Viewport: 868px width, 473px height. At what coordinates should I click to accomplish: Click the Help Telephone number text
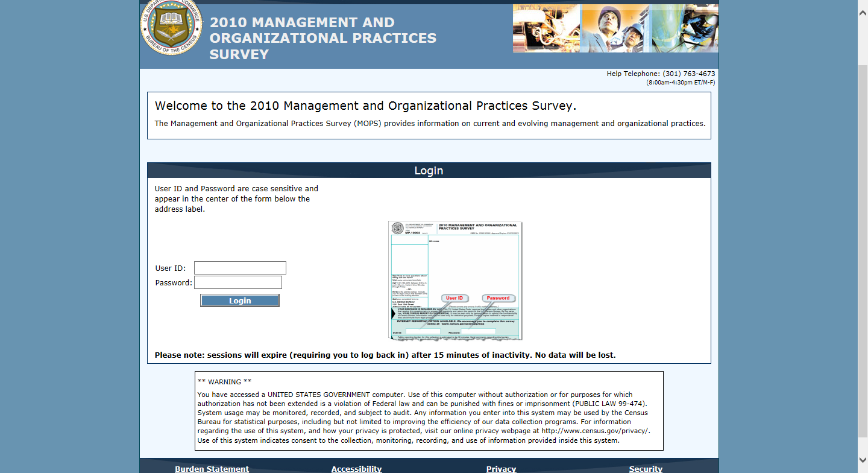click(x=661, y=74)
